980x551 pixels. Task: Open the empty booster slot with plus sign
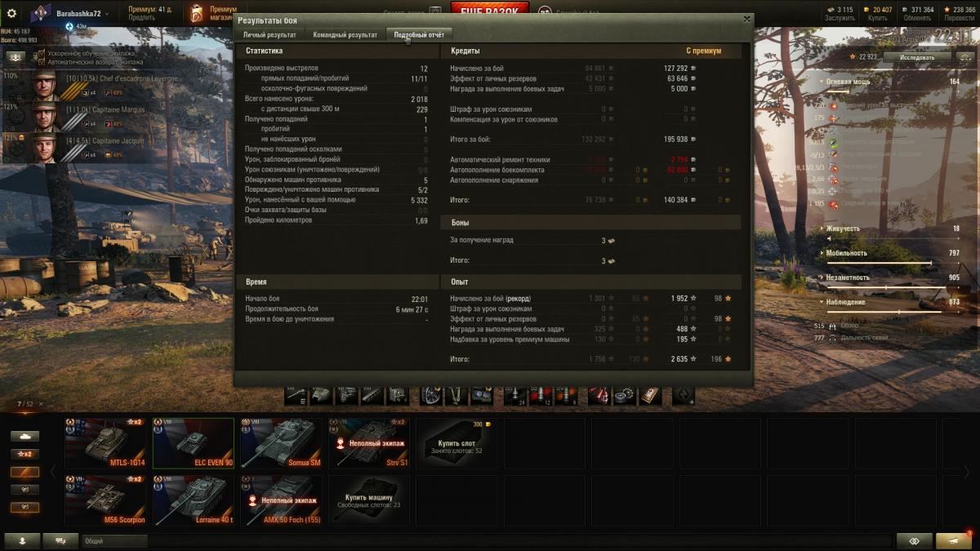[x=684, y=395]
